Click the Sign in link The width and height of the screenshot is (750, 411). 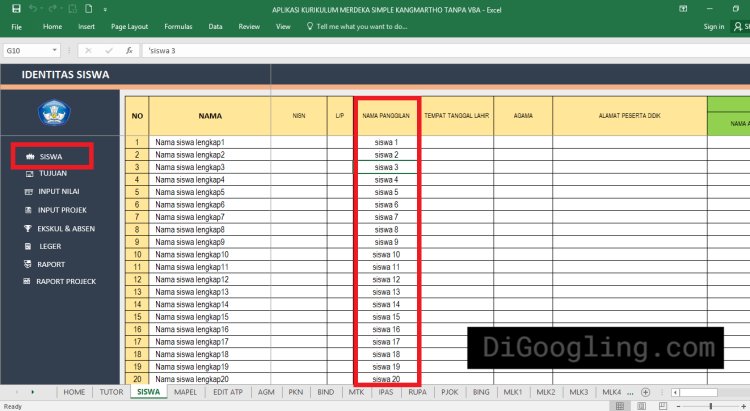click(713, 27)
